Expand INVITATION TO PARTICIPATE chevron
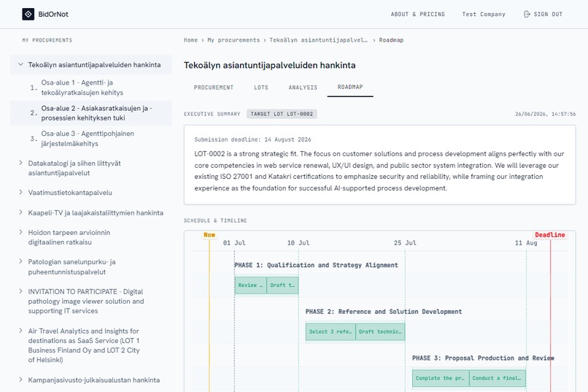Image resolution: width=588 pixels, height=392 pixels. 20,291
